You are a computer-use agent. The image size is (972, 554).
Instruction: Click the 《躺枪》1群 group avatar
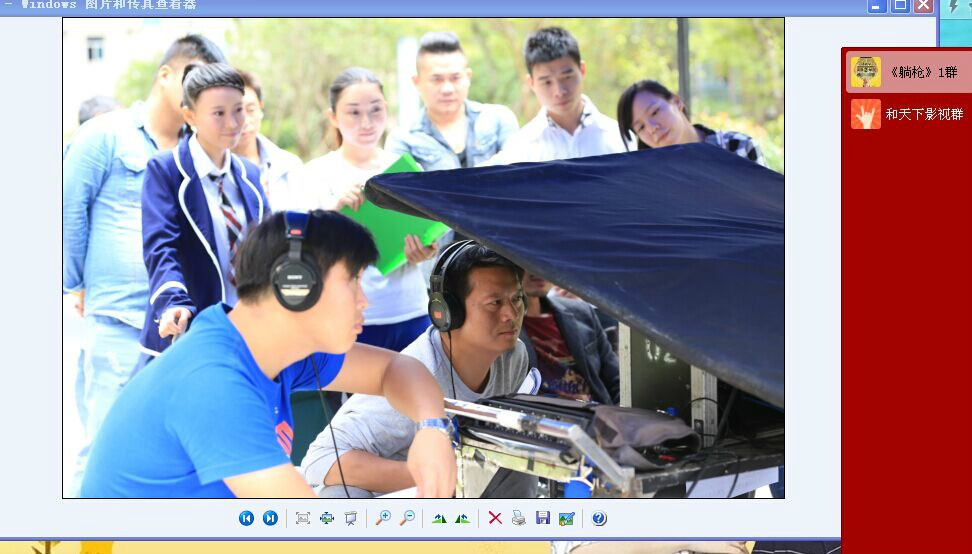point(866,72)
